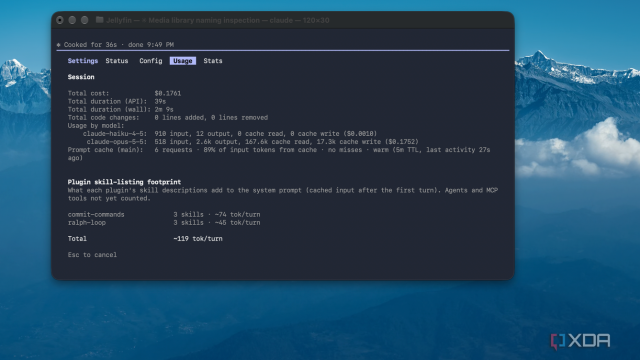640x360 pixels.
Task: Click the claude-opus-5-5 usage row
Action: [x=252, y=142]
